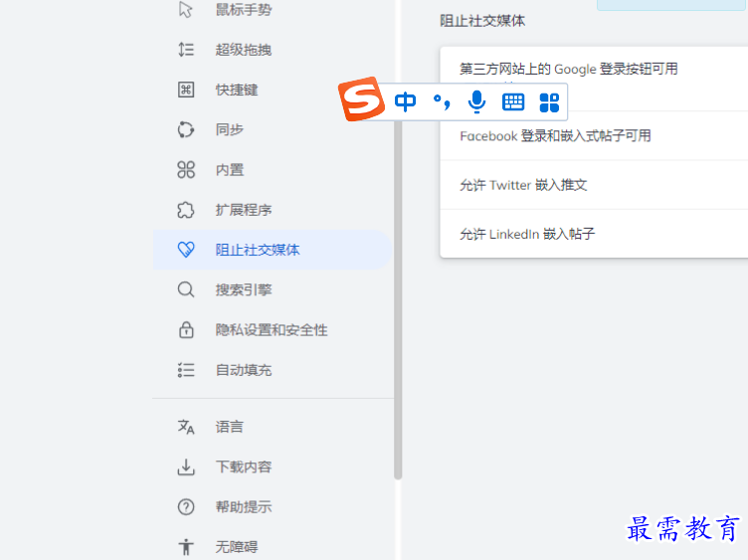Click the accessibility person icon
This screenshot has width=748, height=560.
coord(186,547)
